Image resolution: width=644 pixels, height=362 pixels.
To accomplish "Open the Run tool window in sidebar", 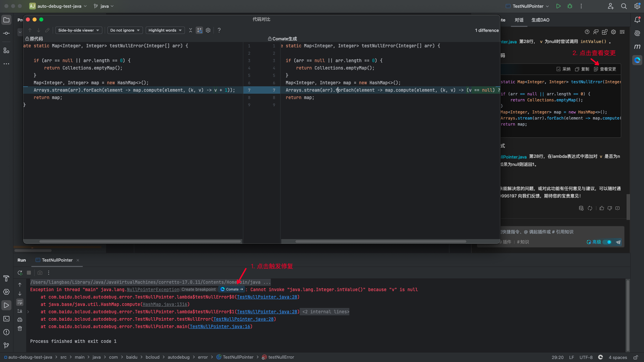I will [x=6, y=305].
